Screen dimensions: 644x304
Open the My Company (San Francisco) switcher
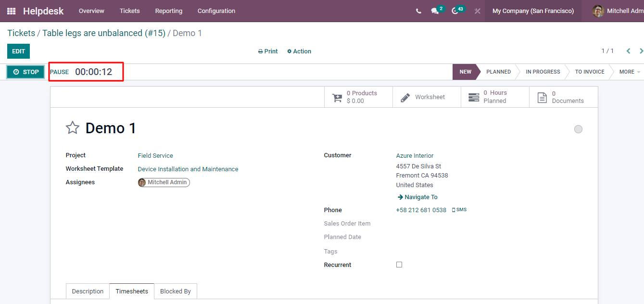[533, 11]
